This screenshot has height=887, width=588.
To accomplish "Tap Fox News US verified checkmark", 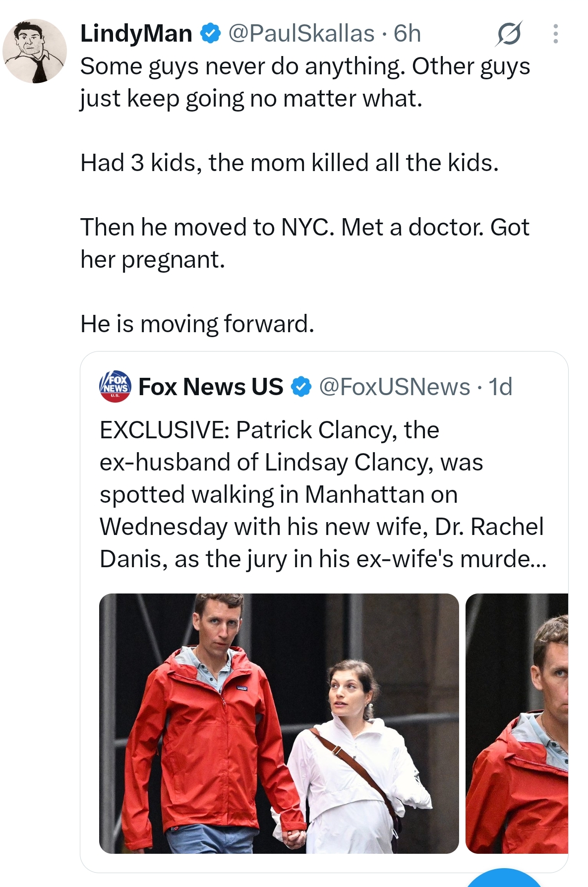I will [x=301, y=387].
